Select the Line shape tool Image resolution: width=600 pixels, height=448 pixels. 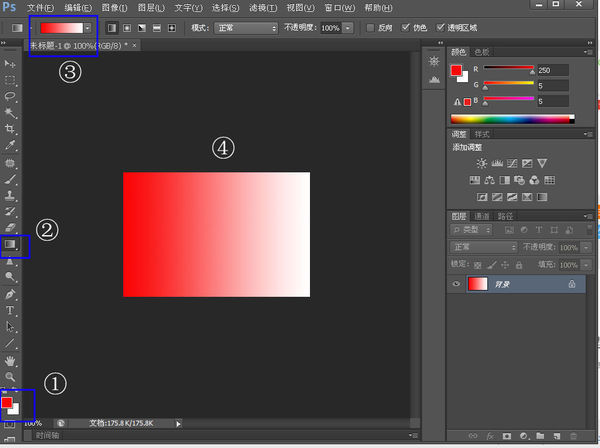(10, 343)
